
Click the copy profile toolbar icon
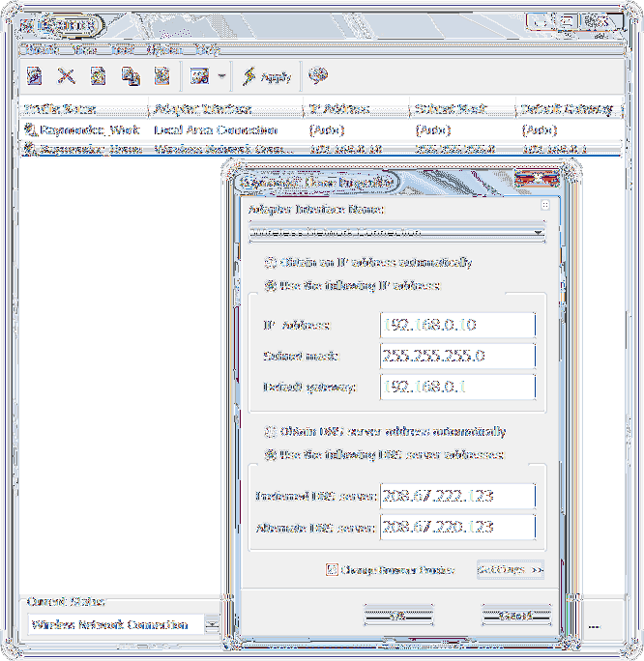coord(130,75)
